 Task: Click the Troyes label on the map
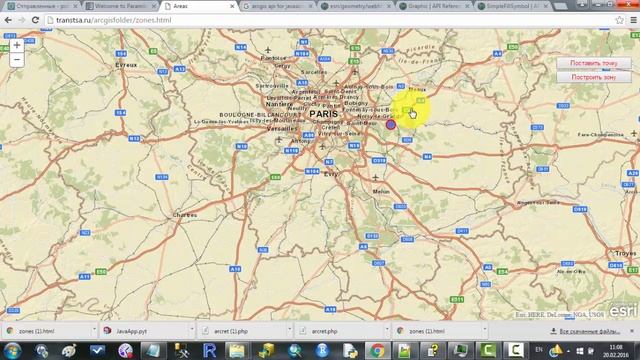625,253
